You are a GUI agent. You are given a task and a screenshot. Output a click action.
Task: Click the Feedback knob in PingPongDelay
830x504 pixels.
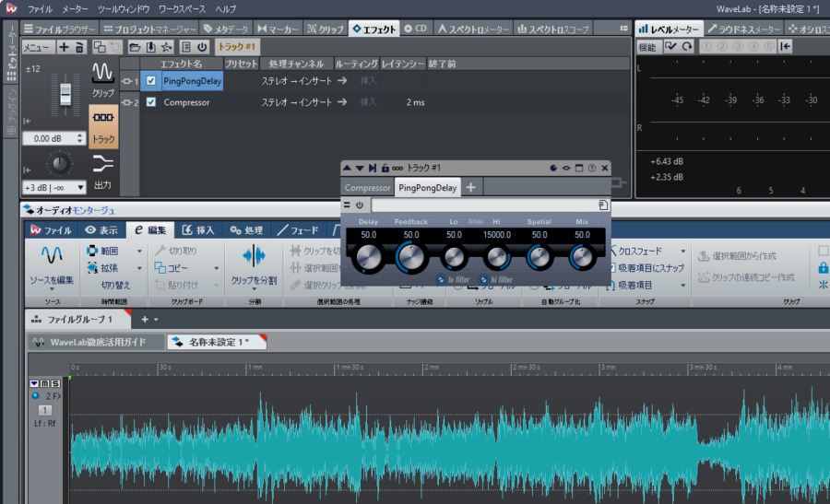tap(410, 257)
